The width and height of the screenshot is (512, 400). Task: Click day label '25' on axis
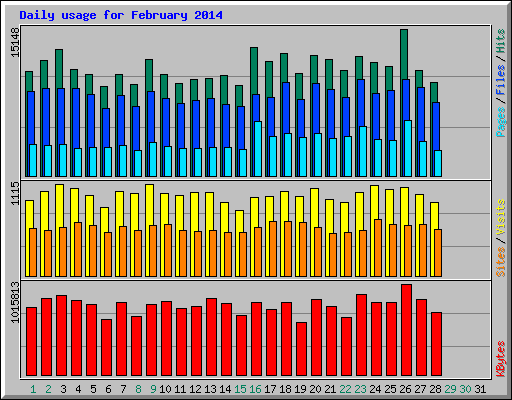[x=390, y=389]
